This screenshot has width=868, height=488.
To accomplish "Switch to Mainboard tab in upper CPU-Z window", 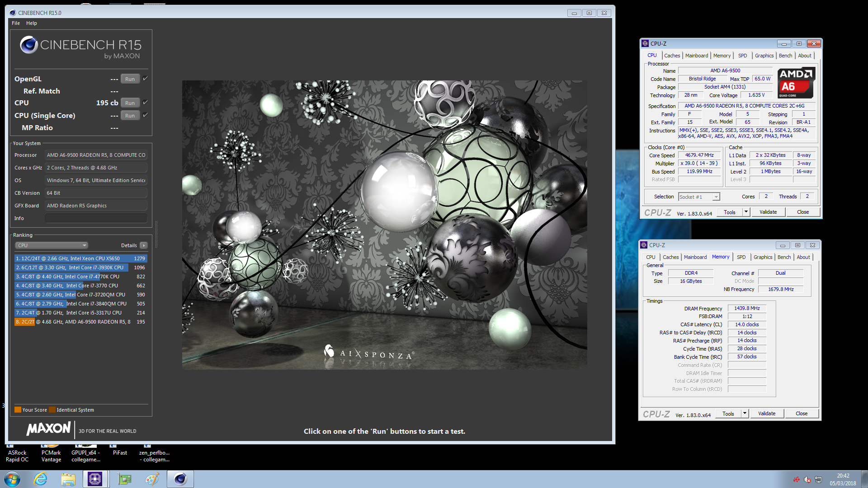I will point(697,56).
